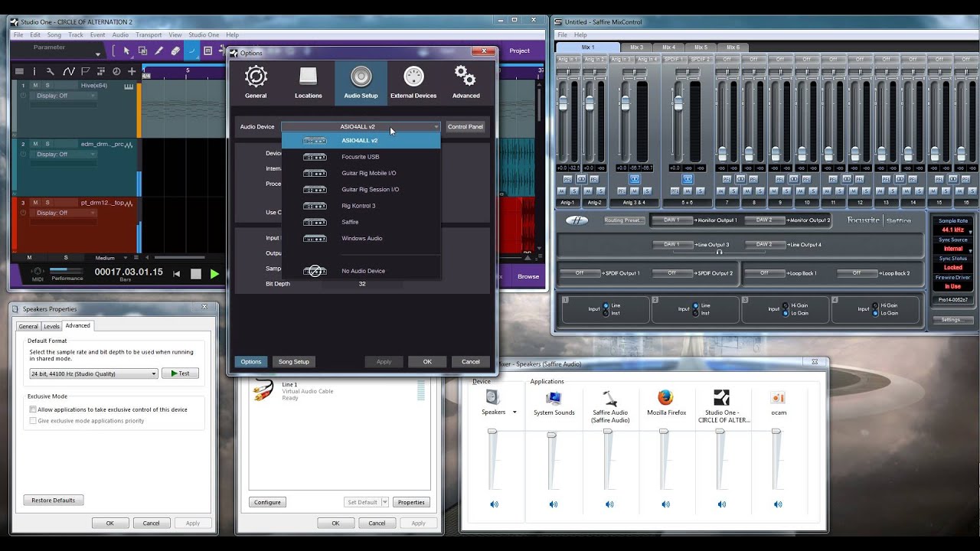Choose Focusrite USB from the device list
Image resolution: width=980 pixels, height=551 pixels.
click(x=361, y=157)
